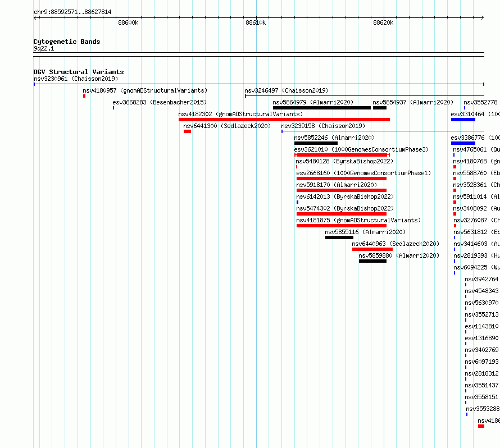This screenshot has height=448, width=500.
Task: Click the red bar of nsv6440963
Action: click(x=372, y=249)
